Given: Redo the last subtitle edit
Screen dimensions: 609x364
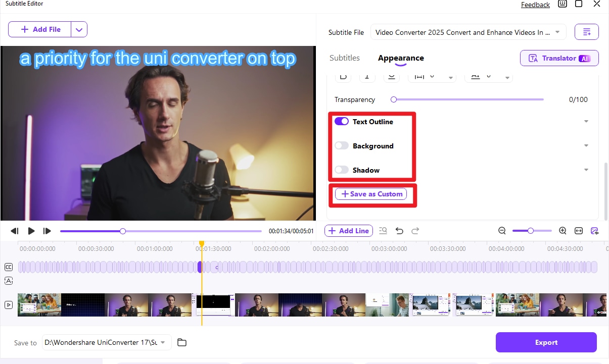Looking at the screenshot, I should (415, 231).
